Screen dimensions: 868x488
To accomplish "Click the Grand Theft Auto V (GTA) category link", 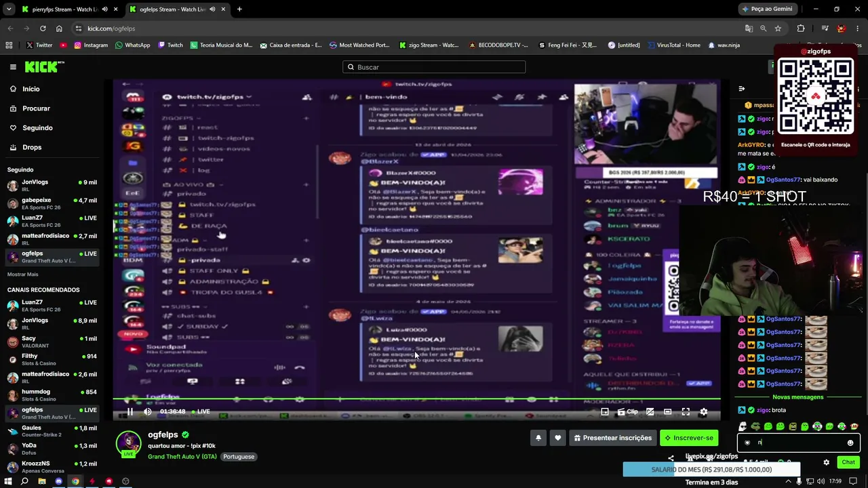I will pyautogui.click(x=182, y=457).
